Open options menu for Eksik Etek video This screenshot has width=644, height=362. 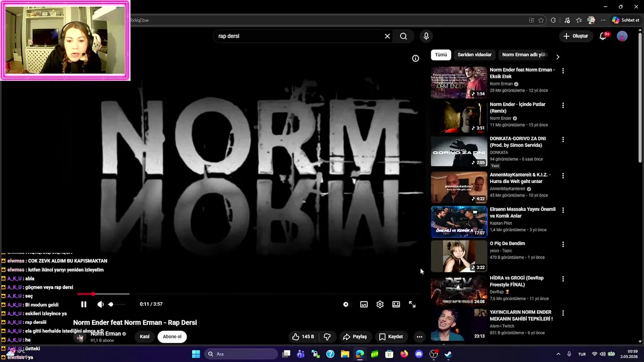[x=563, y=71]
